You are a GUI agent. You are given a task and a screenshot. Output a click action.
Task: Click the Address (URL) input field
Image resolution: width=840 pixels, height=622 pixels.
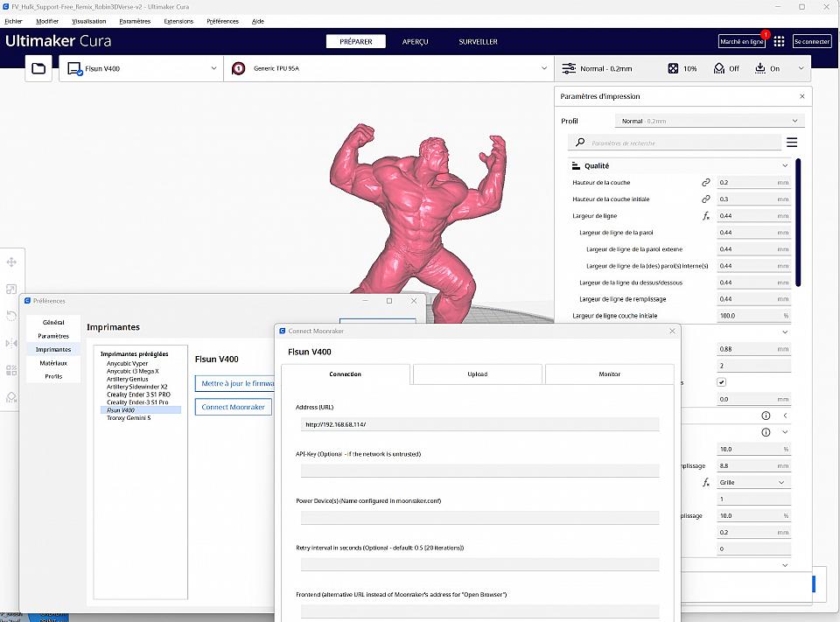(x=479, y=424)
